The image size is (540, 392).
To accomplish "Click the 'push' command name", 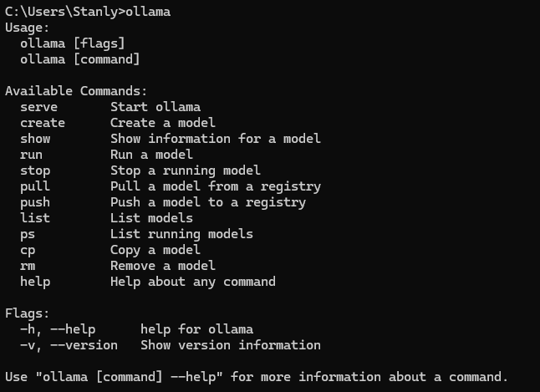I will pos(35,202).
